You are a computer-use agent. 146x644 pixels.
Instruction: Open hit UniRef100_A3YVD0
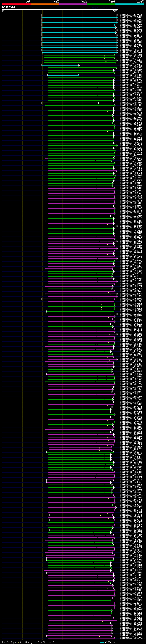131,347
